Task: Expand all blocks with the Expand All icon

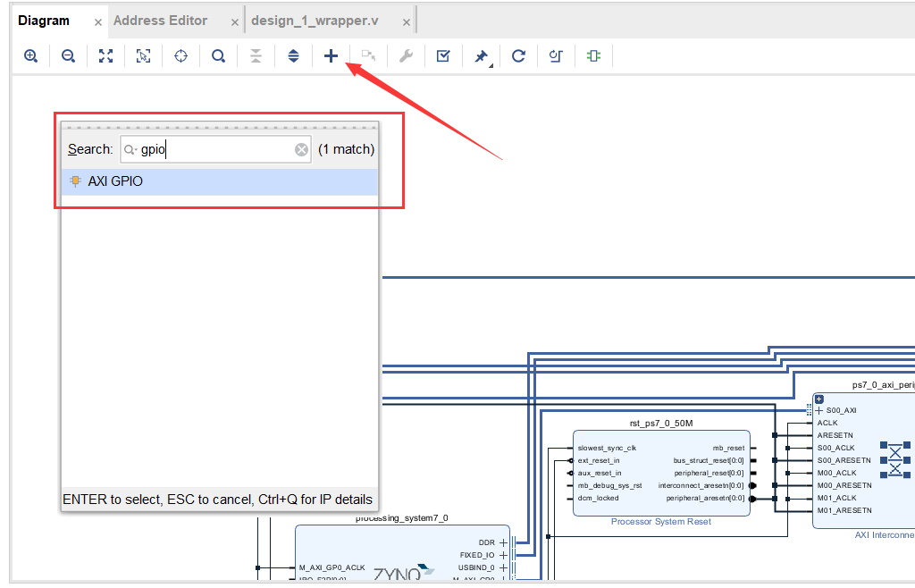Action: coord(293,56)
